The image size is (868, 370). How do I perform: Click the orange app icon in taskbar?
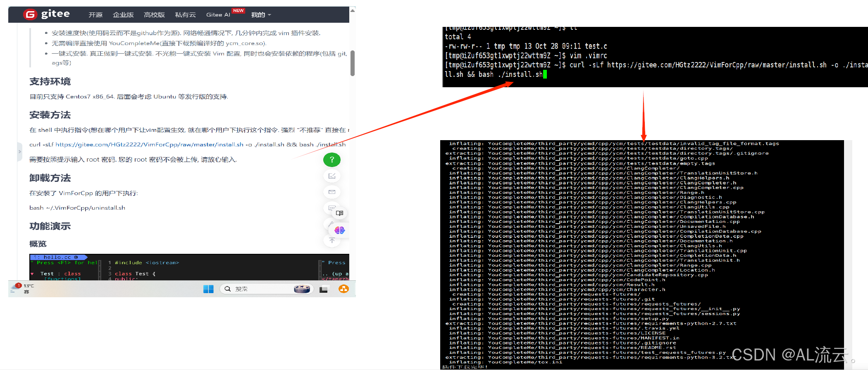point(343,289)
